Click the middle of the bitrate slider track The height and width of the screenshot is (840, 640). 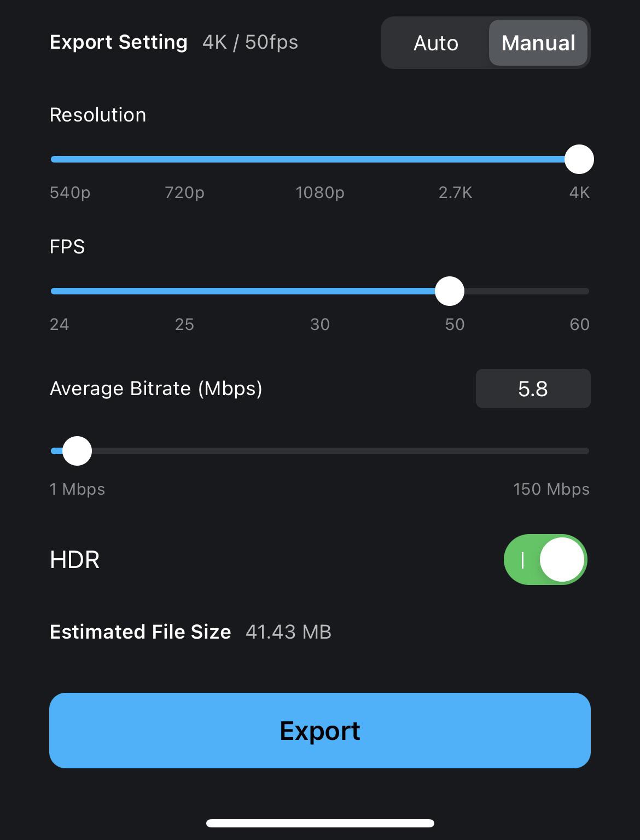click(x=320, y=451)
